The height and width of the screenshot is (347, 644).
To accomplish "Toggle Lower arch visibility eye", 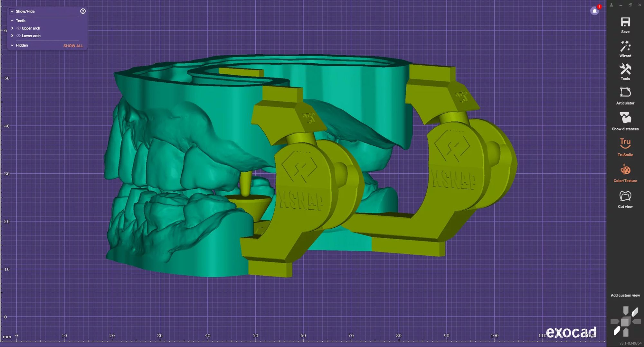I will pos(18,36).
